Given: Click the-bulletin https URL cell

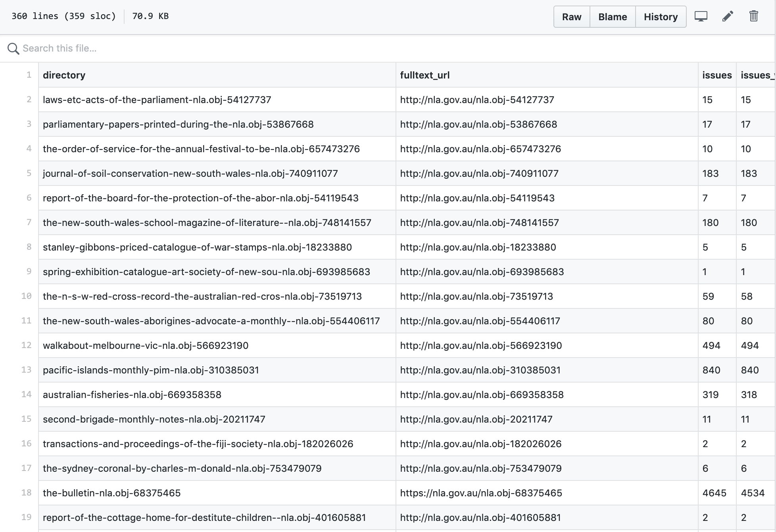Looking at the screenshot, I should point(481,493).
